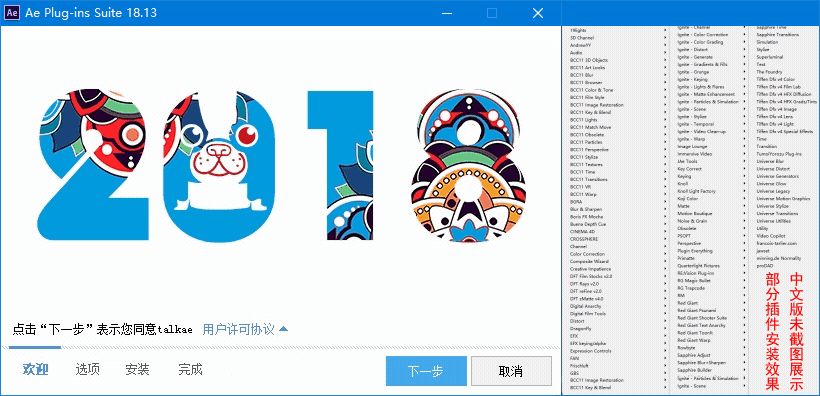Click the RG Magic Bullet entry

tap(694, 280)
